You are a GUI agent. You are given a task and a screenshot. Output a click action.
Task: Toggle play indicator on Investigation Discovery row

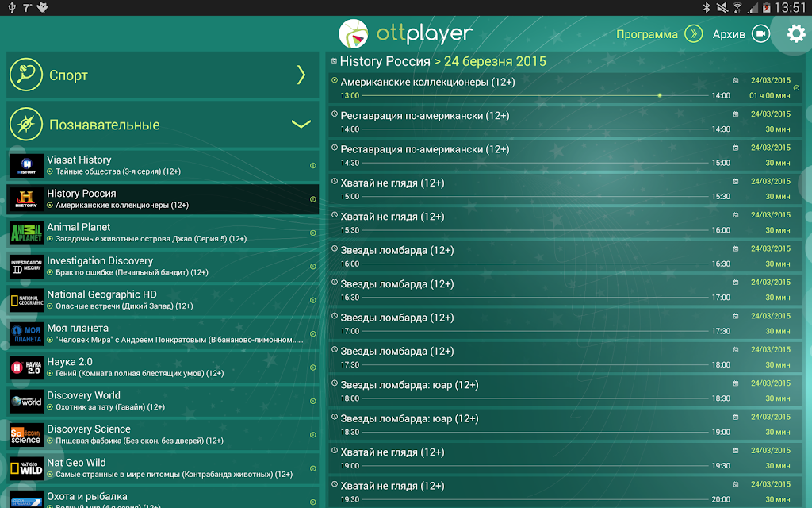click(312, 267)
